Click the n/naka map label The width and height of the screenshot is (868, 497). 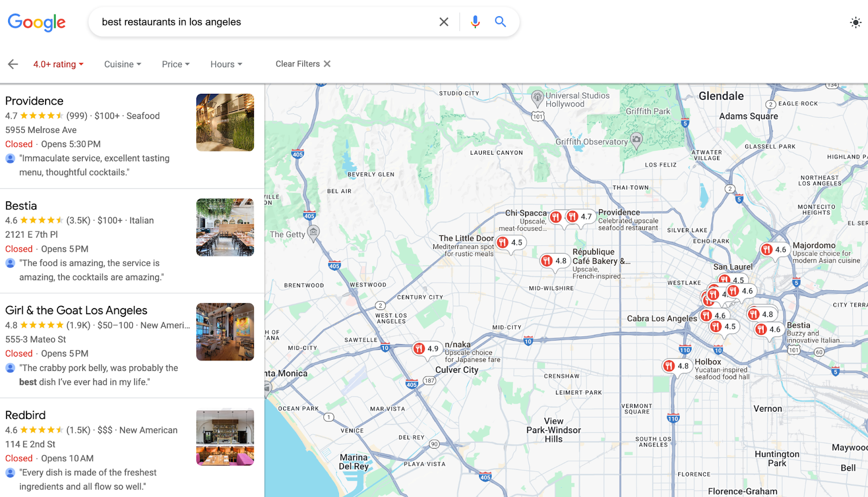click(x=458, y=345)
